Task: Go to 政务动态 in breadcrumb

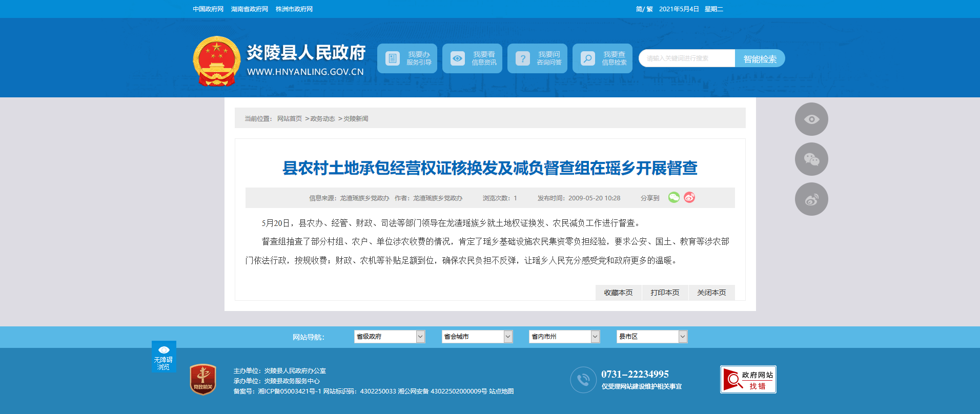Action: click(x=322, y=119)
